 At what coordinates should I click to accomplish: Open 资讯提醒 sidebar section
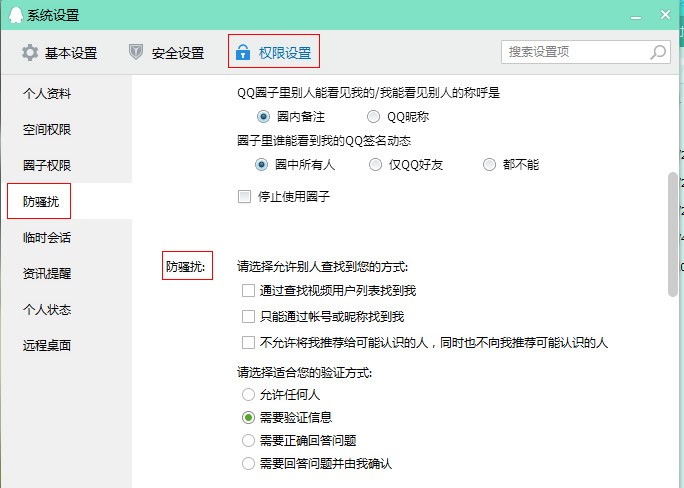tap(47, 273)
